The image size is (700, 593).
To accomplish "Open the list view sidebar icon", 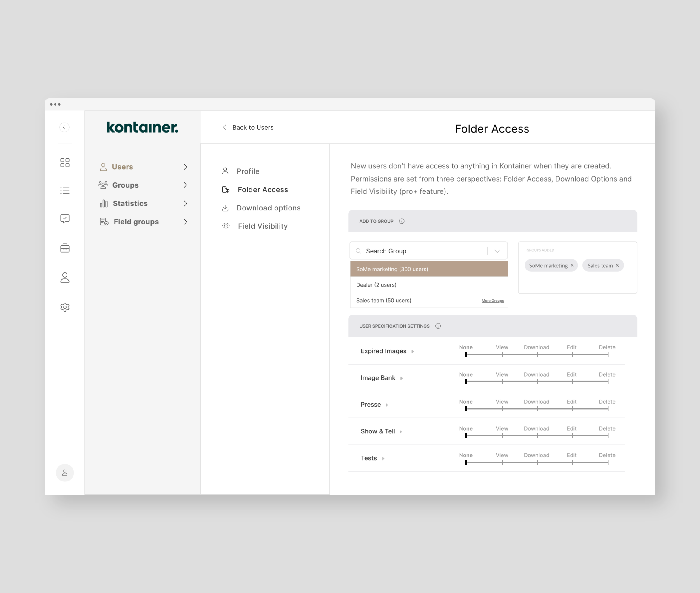I will [65, 191].
